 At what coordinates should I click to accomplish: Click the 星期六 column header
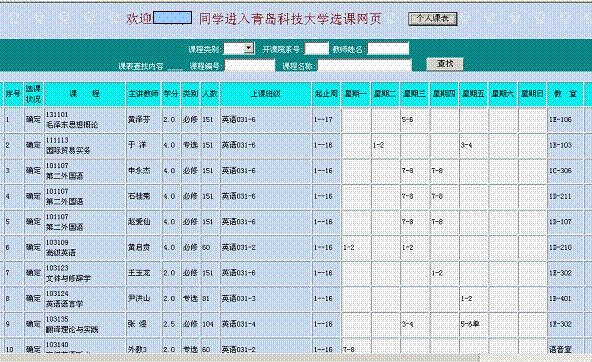pos(503,94)
